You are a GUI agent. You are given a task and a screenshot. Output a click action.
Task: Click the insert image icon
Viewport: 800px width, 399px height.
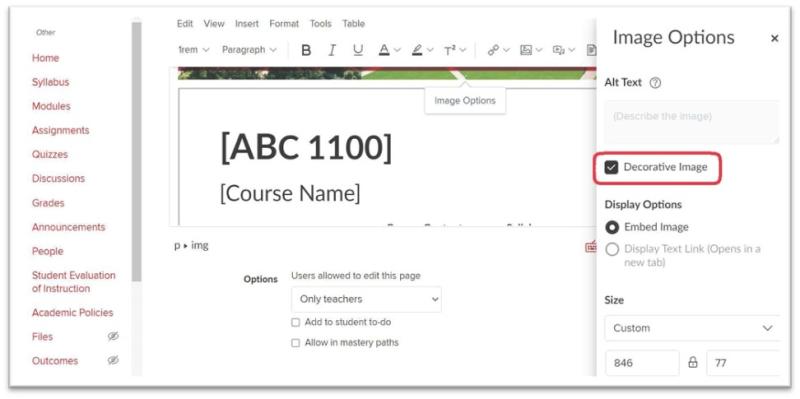coord(526,50)
